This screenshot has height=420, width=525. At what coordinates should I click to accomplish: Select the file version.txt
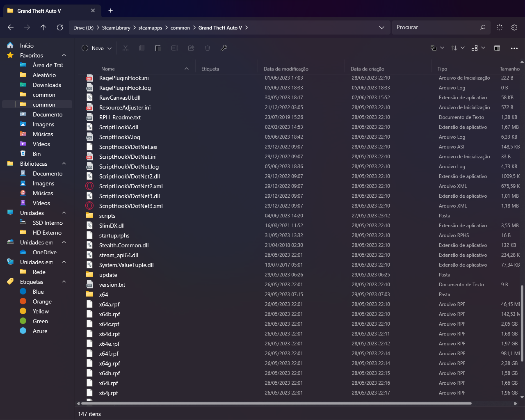click(x=112, y=285)
